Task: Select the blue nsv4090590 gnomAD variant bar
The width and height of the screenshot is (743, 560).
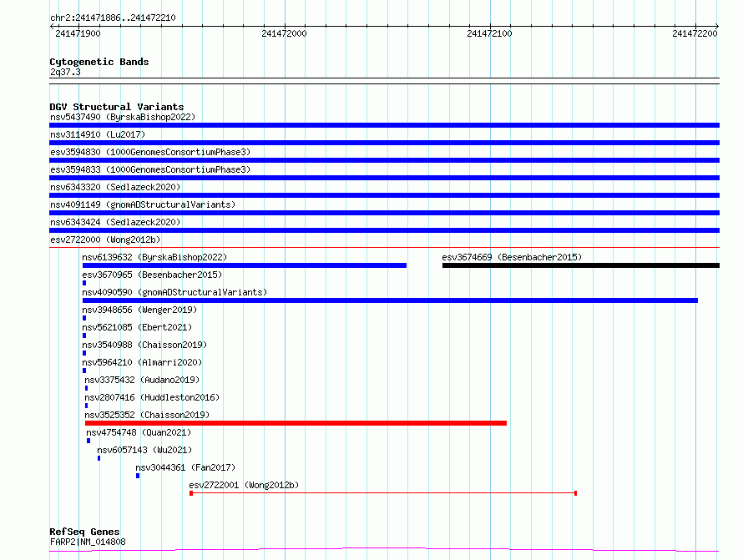Action: (390, 300)
